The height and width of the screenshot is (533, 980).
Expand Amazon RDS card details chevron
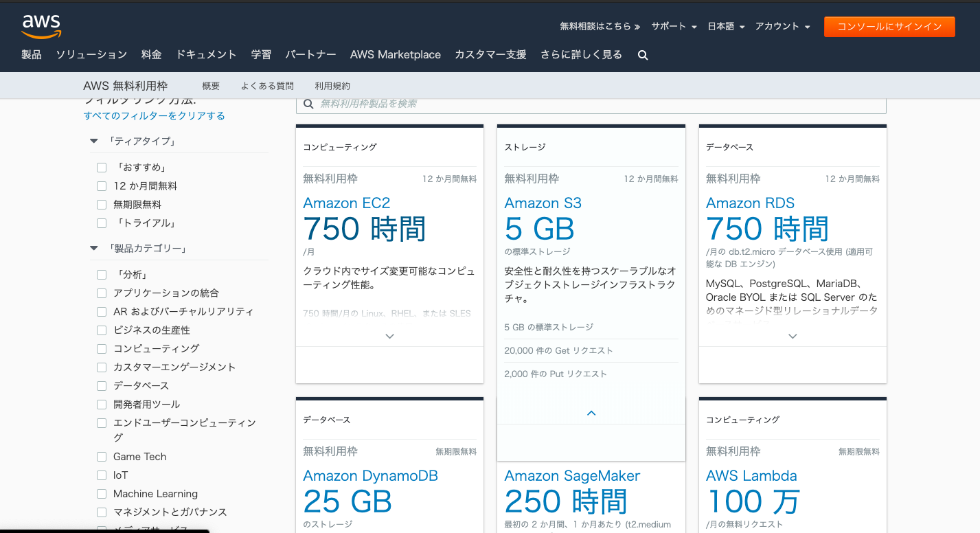pyautogui.click(x=793, y=337)
